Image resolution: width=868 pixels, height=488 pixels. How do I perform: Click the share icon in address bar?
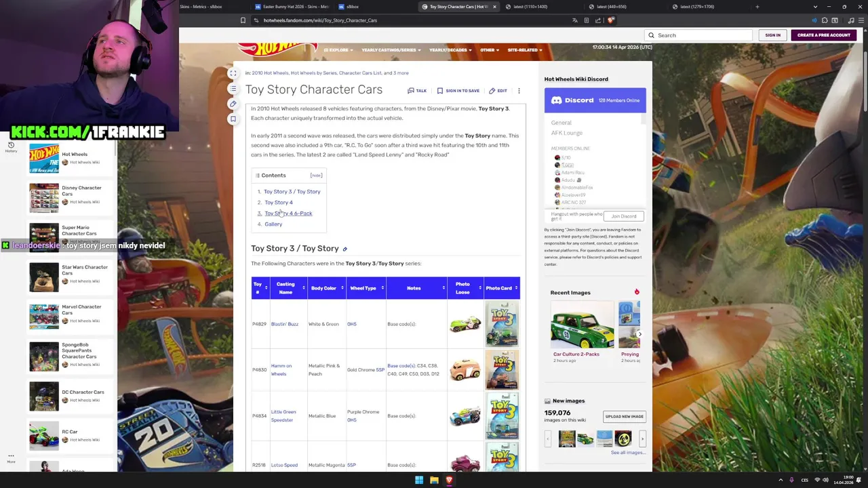coord(598,20)
